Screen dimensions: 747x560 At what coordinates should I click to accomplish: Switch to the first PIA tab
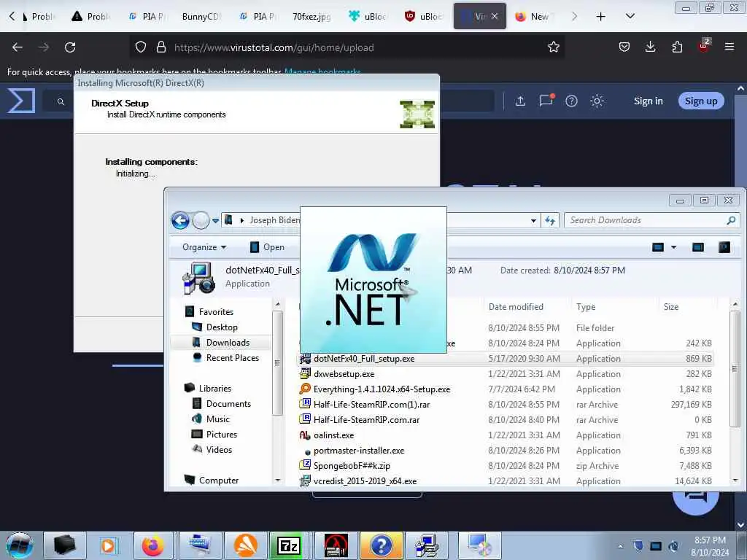click(146, 17)
